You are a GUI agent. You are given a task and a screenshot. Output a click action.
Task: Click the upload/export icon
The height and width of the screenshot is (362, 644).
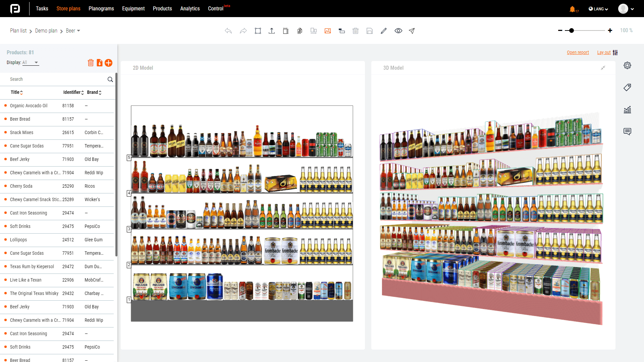[271, 31]
